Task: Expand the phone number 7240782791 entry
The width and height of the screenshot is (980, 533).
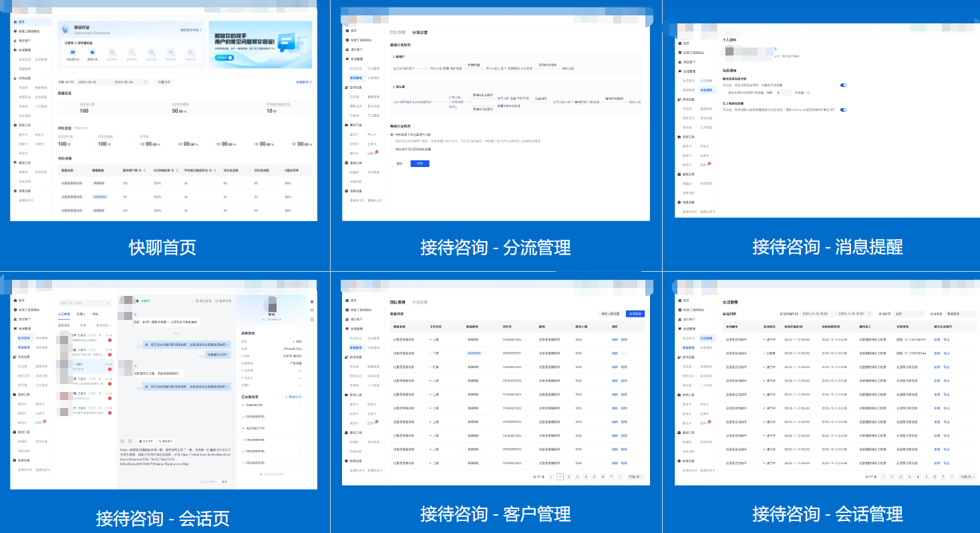Action: click(301, 405)
